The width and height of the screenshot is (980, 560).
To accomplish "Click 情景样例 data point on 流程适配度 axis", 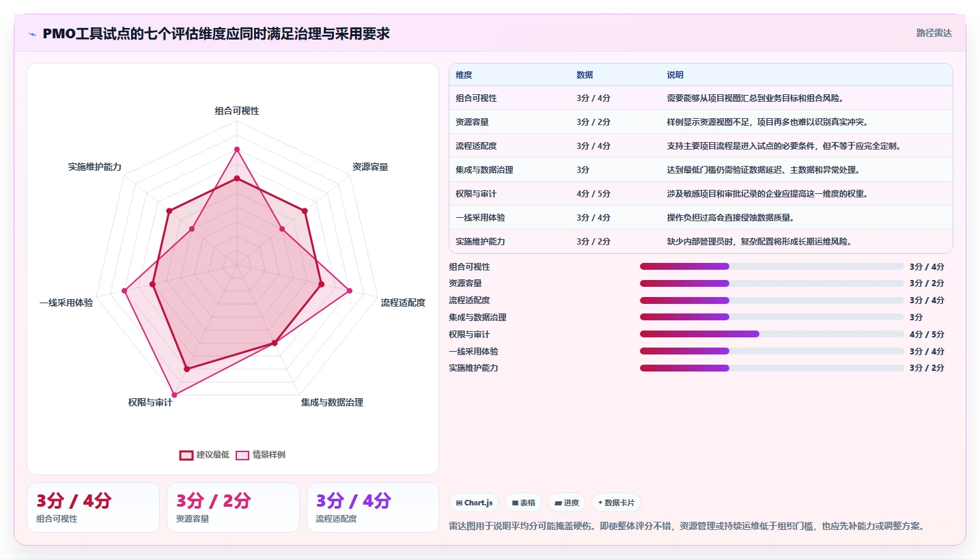I will pos(349,291).
